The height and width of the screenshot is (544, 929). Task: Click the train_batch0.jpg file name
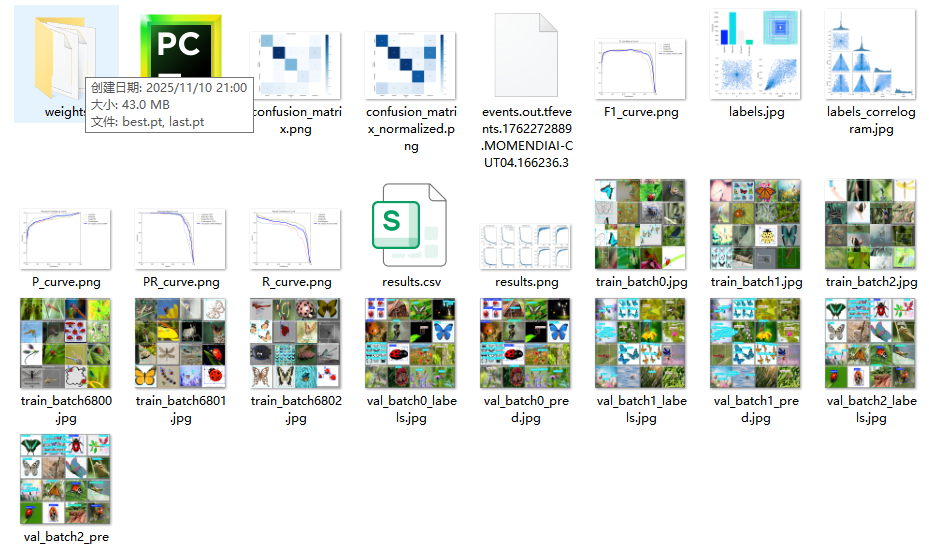point(641,282)
